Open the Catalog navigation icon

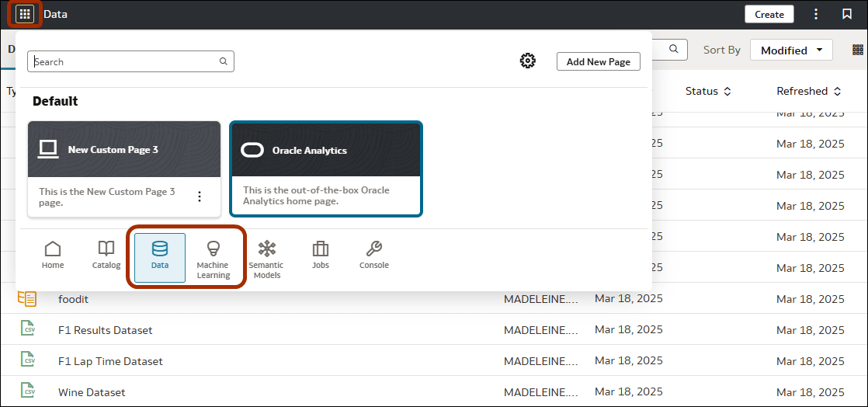pos(106,255)
